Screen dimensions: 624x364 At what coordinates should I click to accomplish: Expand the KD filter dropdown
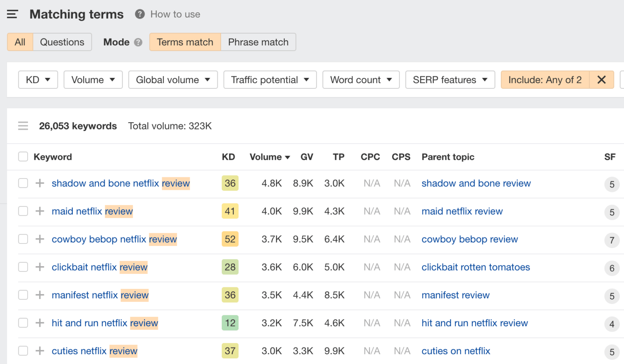[38, 80]
